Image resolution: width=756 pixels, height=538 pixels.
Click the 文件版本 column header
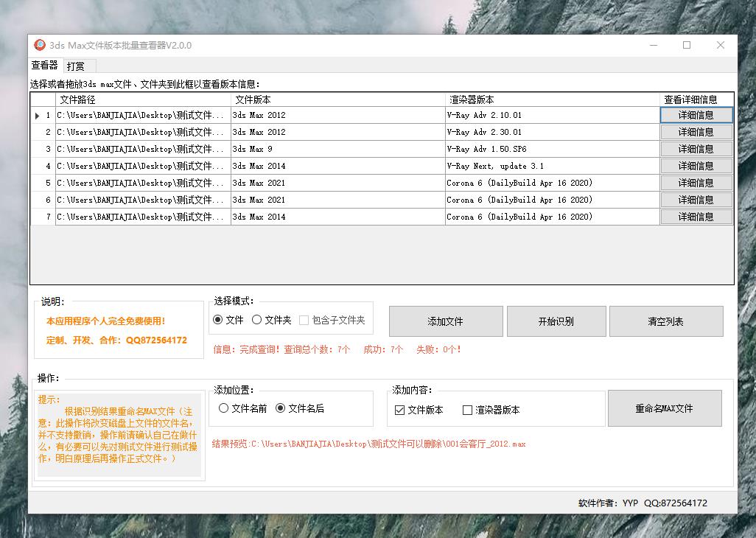[x=338, y=99]
